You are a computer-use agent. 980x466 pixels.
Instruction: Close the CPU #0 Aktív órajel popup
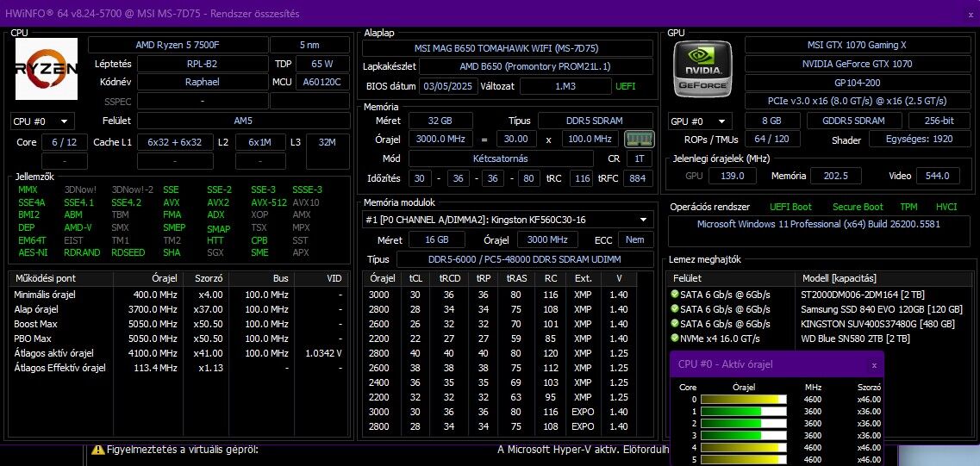coord(874,365)
